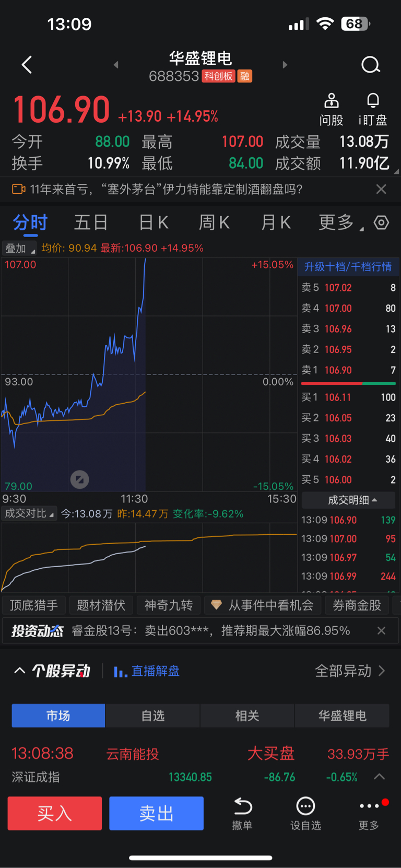Tap the battery indicator in status bar
Viewport: 401px width, 868px height.
(x=356, y=24)
